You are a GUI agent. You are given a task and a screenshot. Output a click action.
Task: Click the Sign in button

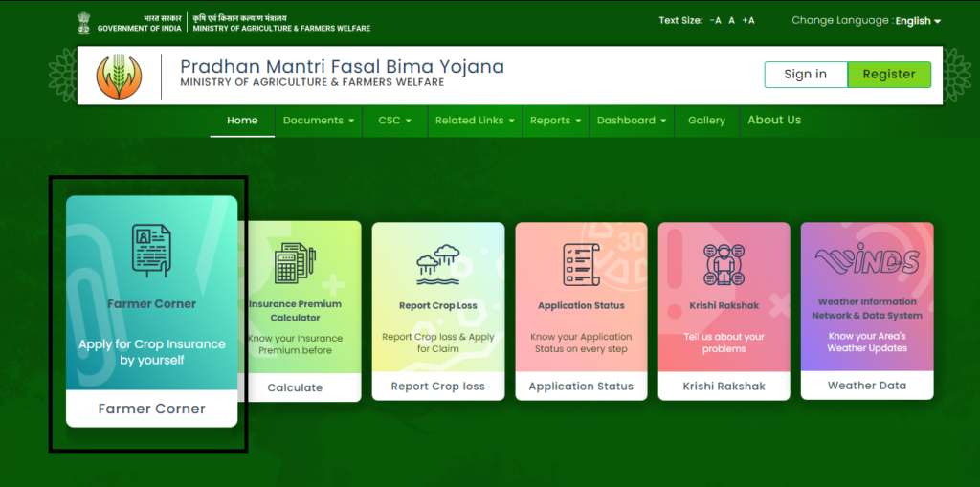(806, 75)
